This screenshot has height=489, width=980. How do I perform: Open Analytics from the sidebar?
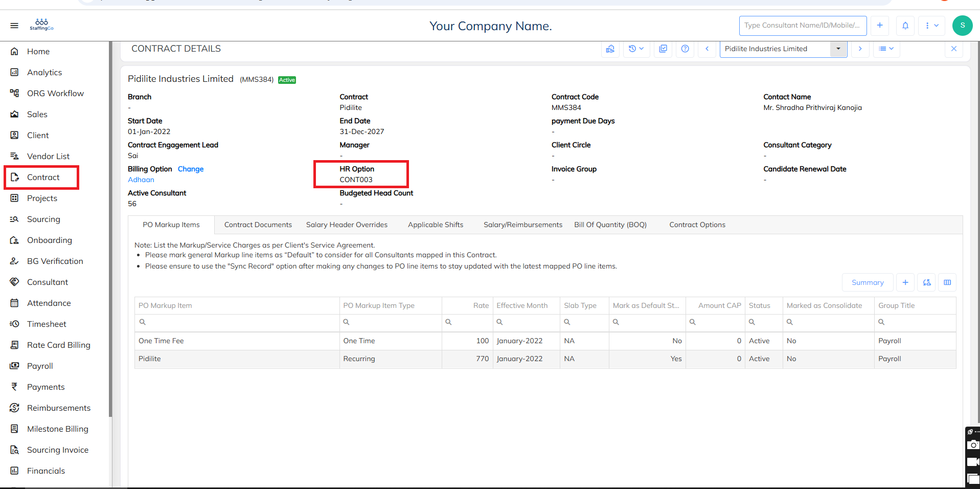click(44, 72)
